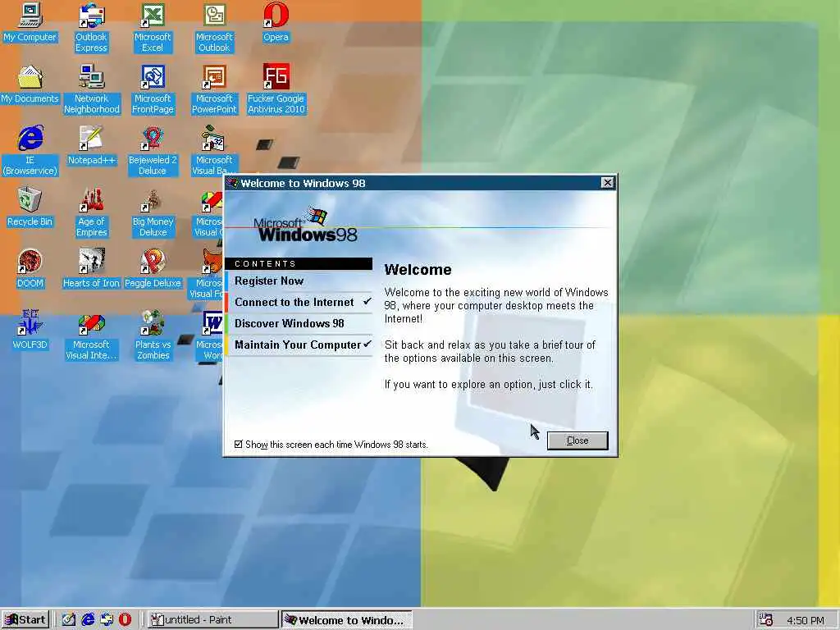This screenshot has width=840, height=630.
Task: Switch to untitled - Paint taskbar button
Action: (x=212, y=620)
